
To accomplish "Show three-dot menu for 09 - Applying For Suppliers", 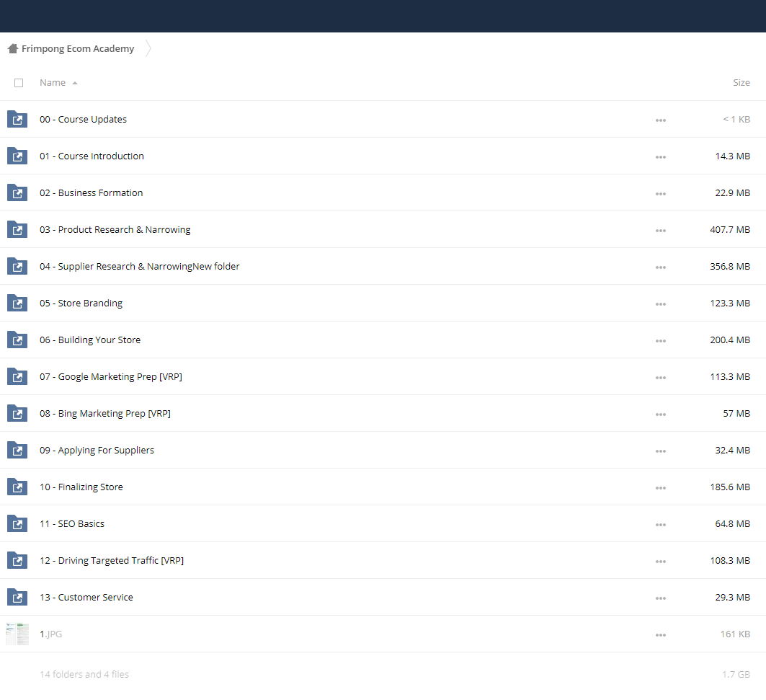I will (661, 451).
